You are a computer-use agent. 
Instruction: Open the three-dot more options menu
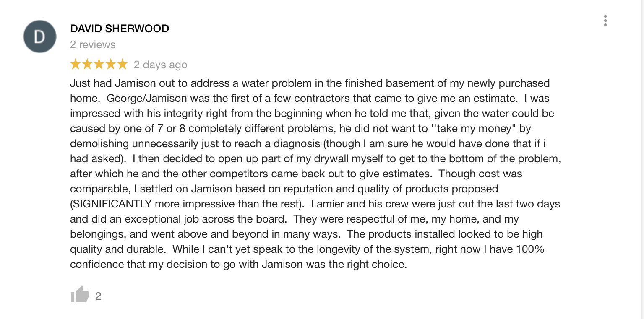pos(605,21)
